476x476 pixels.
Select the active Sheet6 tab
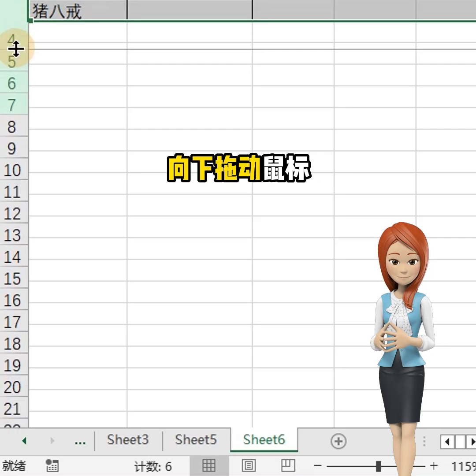pyautogui.click(x=264, y=439)
